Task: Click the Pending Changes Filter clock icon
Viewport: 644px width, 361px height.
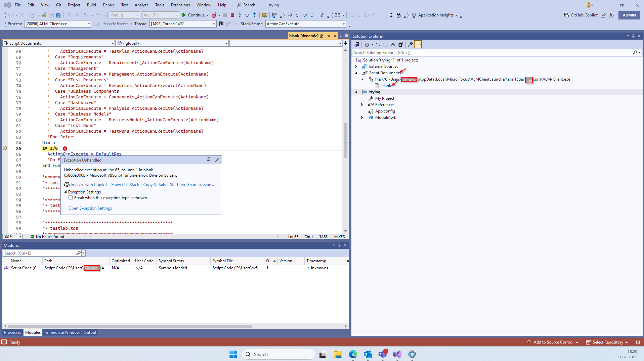Action: point(367,44)
